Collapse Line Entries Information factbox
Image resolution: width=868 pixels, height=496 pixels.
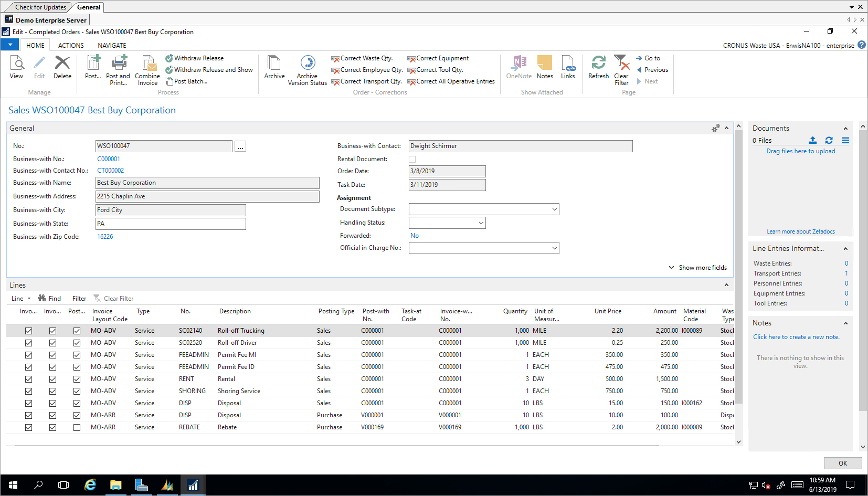[x=845, y=248]
